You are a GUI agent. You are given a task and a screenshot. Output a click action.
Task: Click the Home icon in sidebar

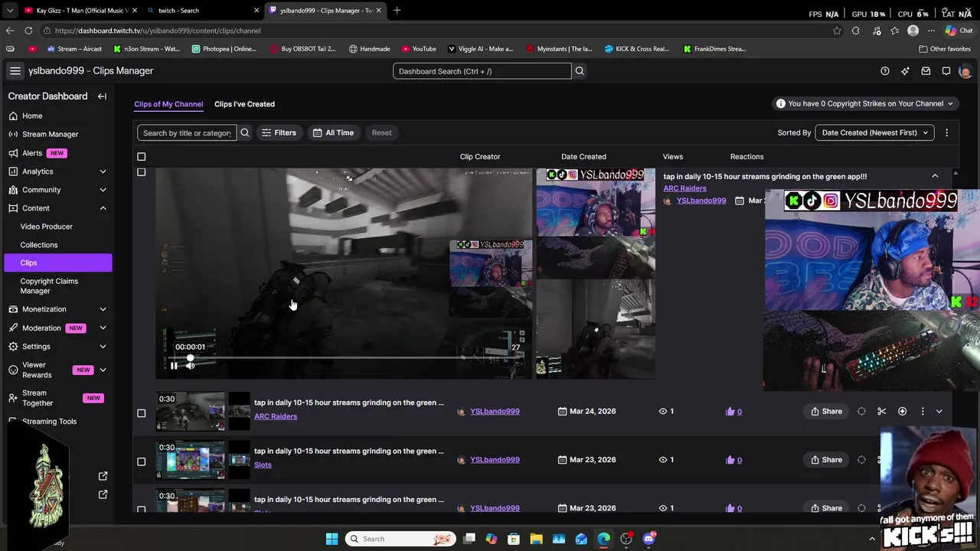pos(13,116)
